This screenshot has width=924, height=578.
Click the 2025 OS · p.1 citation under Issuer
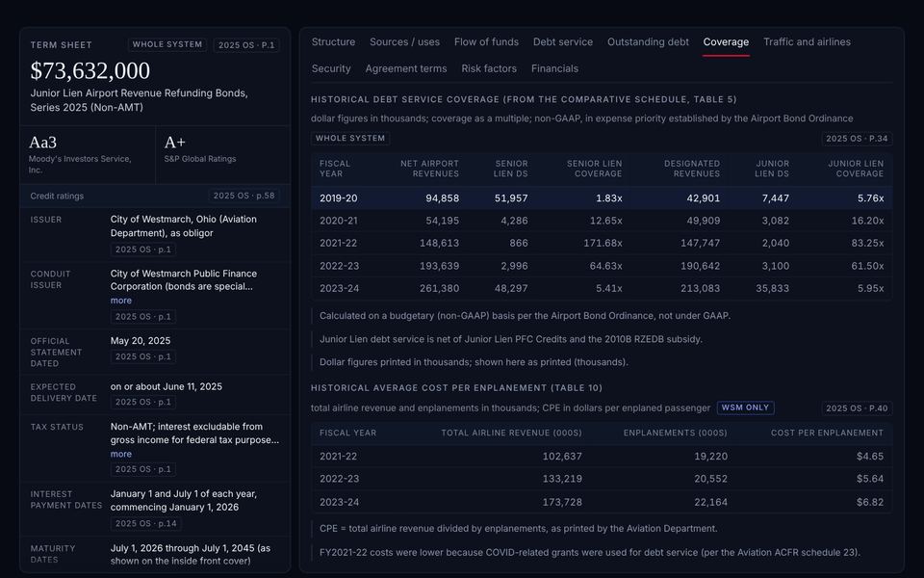[143, 250]
